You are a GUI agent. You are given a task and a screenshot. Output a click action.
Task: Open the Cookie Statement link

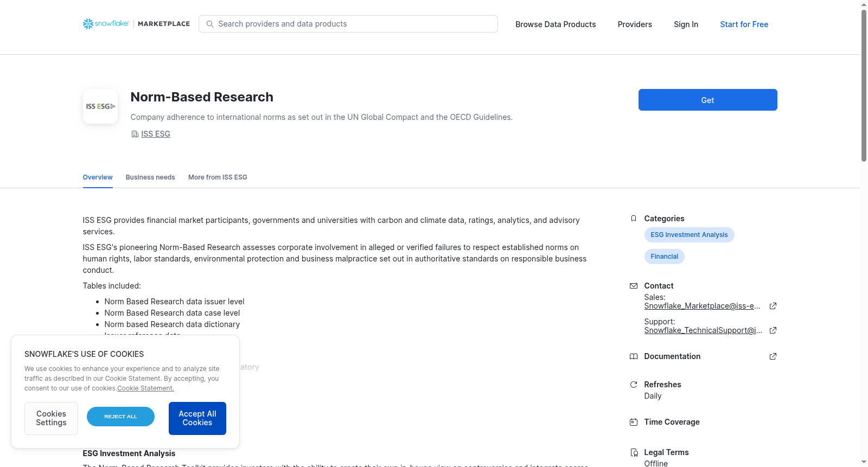tap(145, 388)
